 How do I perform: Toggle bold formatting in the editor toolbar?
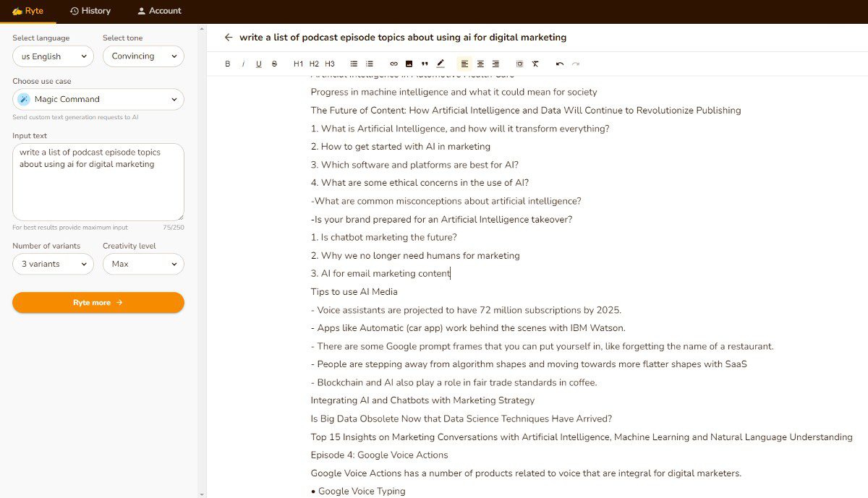pyautogui.click(x=227, y=64)
